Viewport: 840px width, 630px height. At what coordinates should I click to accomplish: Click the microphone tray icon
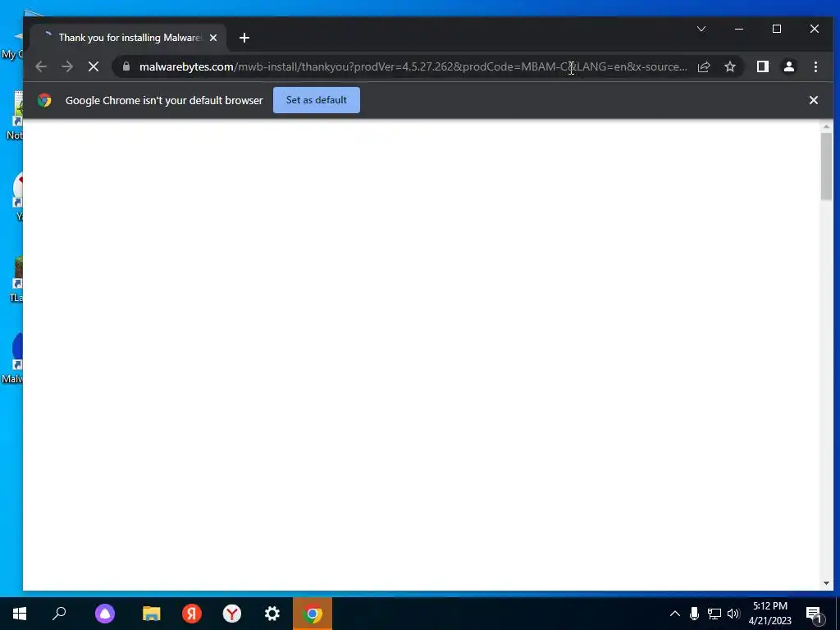(x=694, y=614)
